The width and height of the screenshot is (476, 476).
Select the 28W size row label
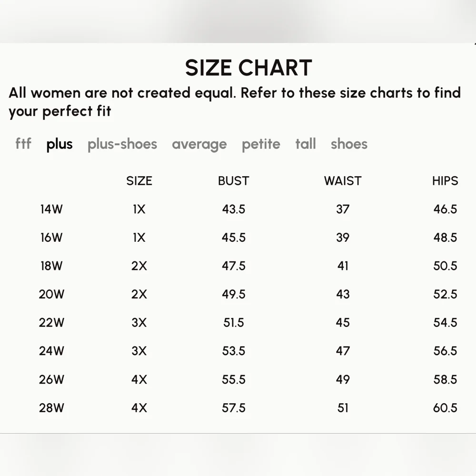tap(51, 408)
